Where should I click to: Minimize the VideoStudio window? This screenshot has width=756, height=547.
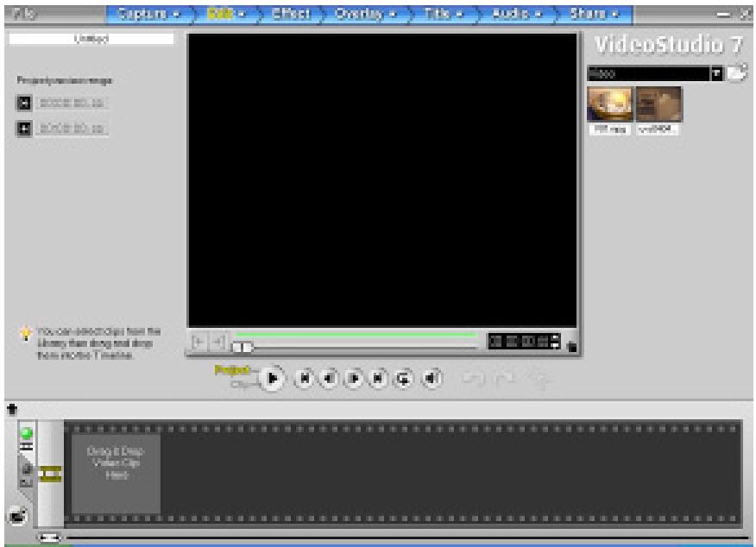click(723, 15)
